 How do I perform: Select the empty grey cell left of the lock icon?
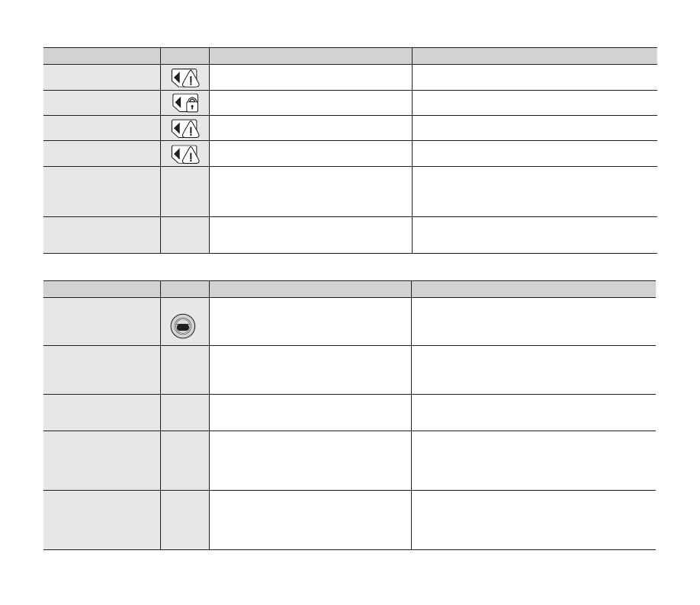pyautogui.click(x=101, y=102)
